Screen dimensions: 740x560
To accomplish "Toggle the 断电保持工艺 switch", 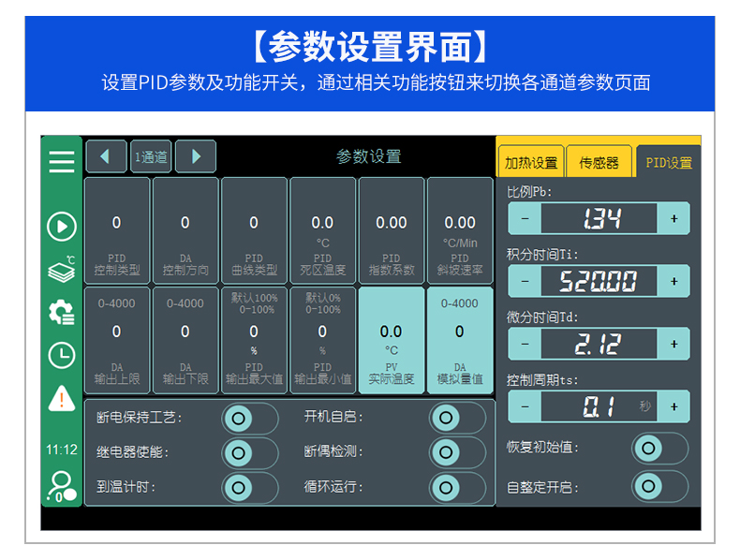I will 249,417.
